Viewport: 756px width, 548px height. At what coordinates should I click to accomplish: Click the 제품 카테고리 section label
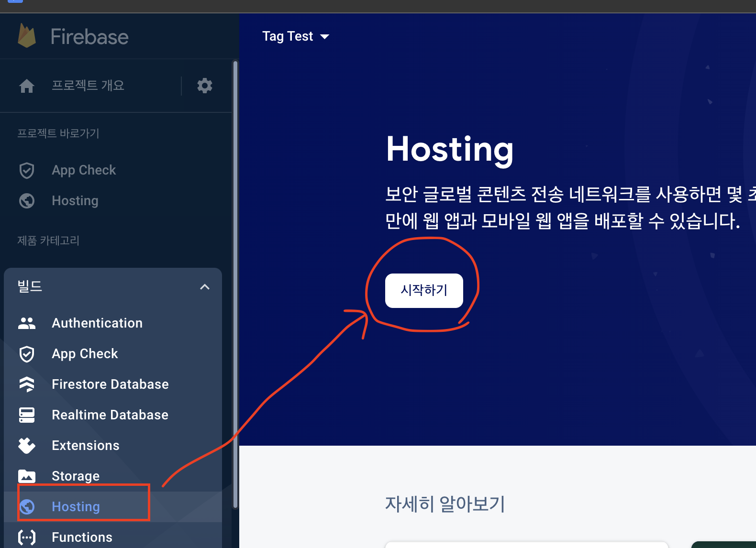coord(48,241)
